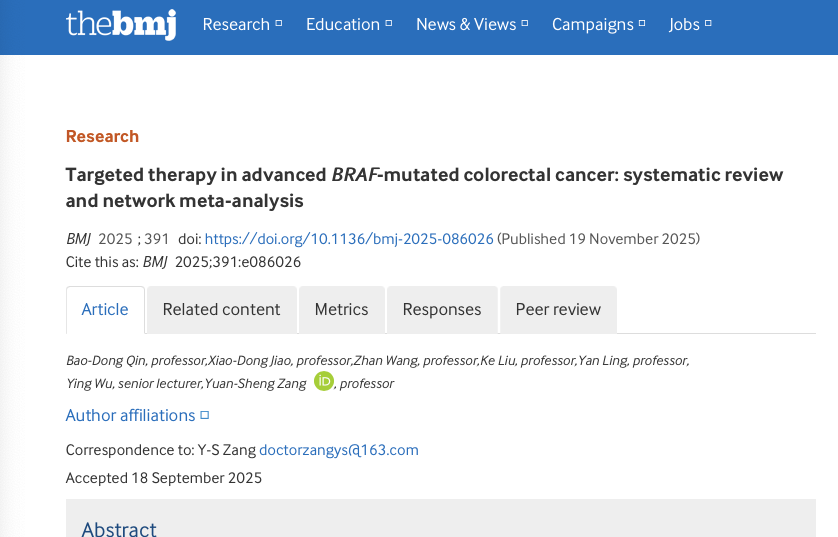Click author name Yuan-Sheng Zang
This screenshot has height=537, width=838.
pos(257,383)
